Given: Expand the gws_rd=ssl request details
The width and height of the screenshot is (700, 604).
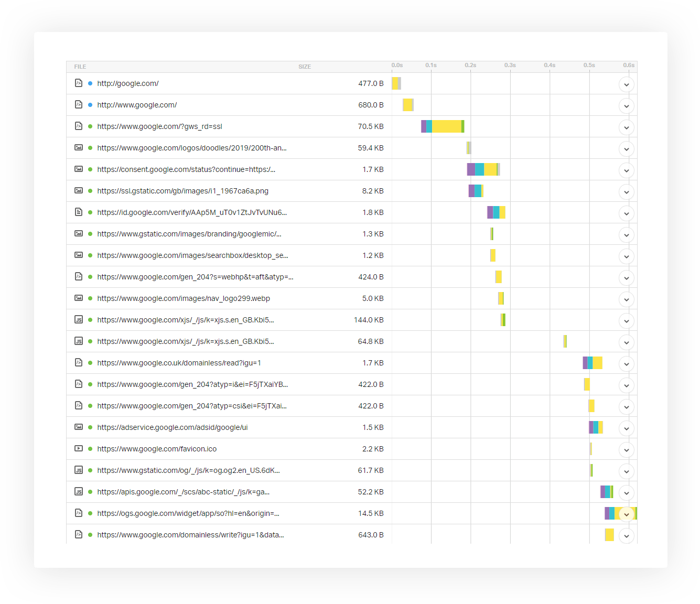Looking at the screenshot, I should click(x=627, y=127).
